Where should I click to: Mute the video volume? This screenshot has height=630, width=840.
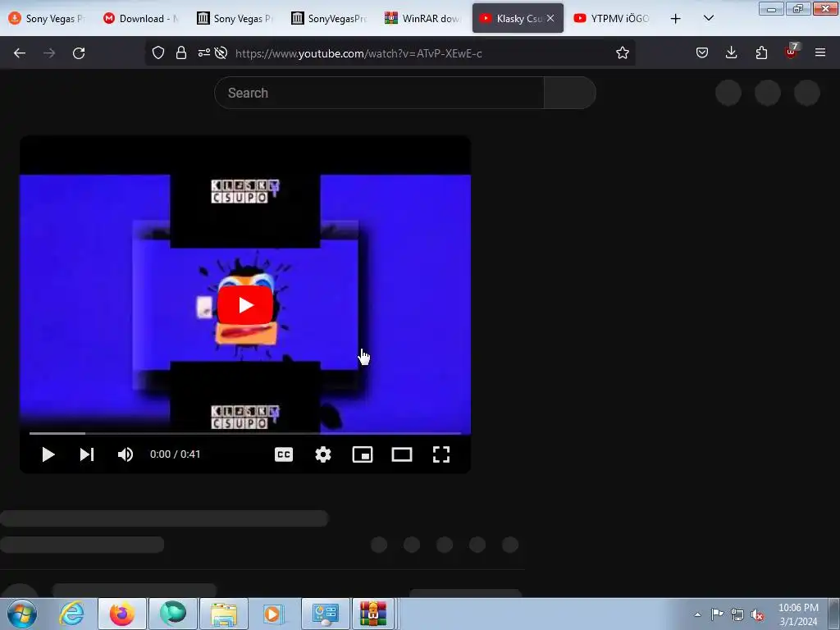(x=126, y=454)
